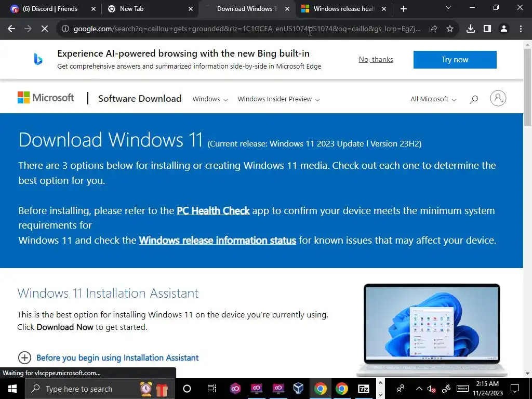Click the share page icon in address bar
Screen dimensions: 532x399
click(x=433, y=29)
